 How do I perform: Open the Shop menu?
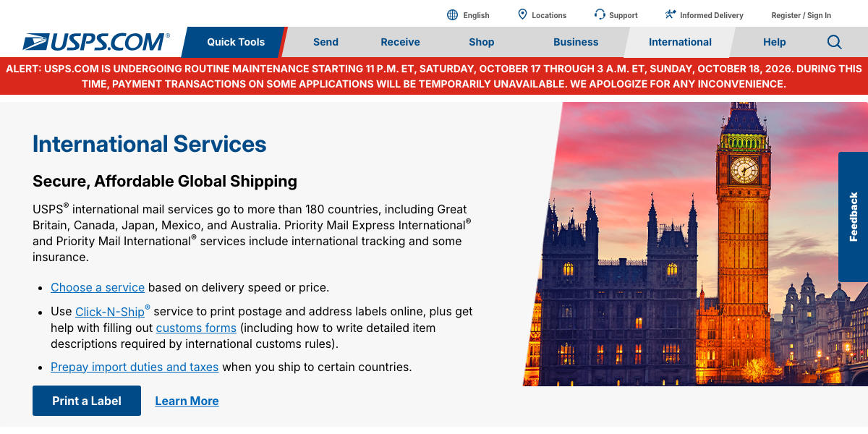pyautogui.click(x=482, y=42)
